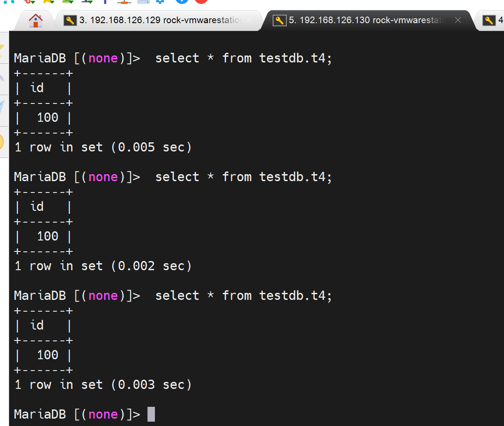The height and width of the screenshot is (426, 504).
Task: Click the '1 row in set (0.005 sec)' line
Action: pos(103,147)
